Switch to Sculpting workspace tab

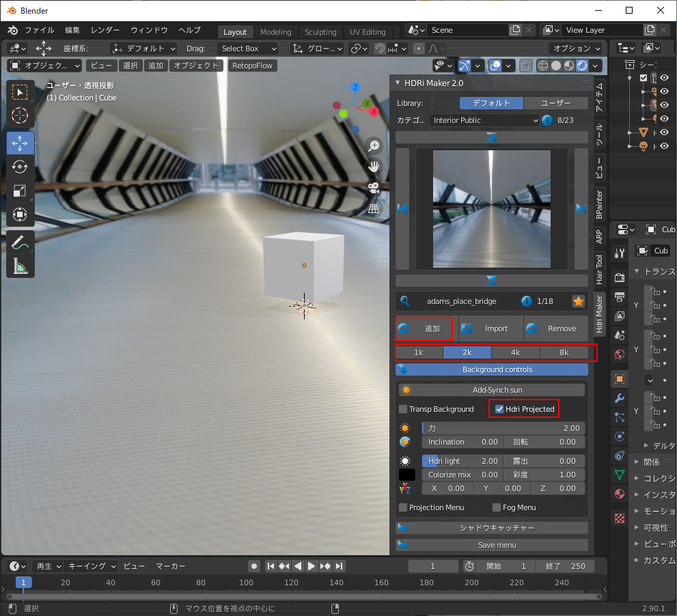(320, 32)
